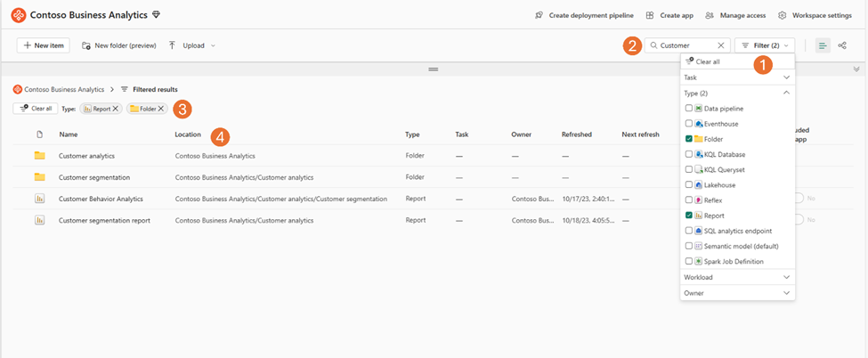Switch to lineage view icon
The height and width of the screenshot is (358, 868).
(x=842, y=45)
